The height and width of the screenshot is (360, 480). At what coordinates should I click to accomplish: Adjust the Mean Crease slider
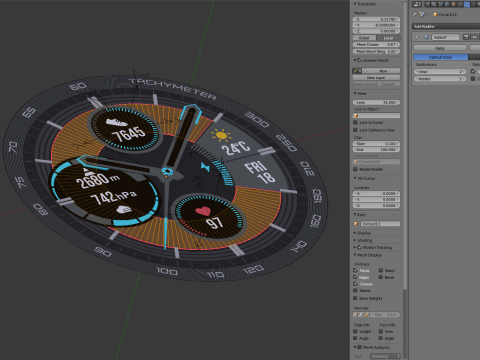pyautogui.click(x=376, y=44)
